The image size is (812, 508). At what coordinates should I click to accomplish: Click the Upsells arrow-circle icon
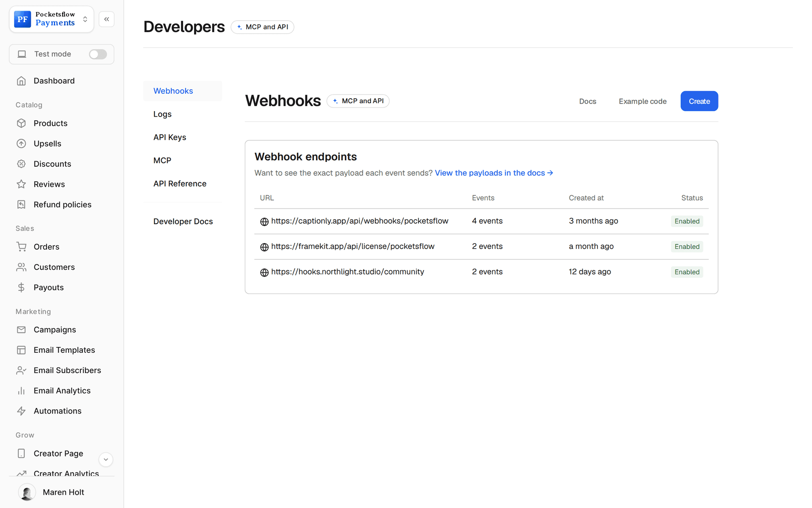coord(21,144)
